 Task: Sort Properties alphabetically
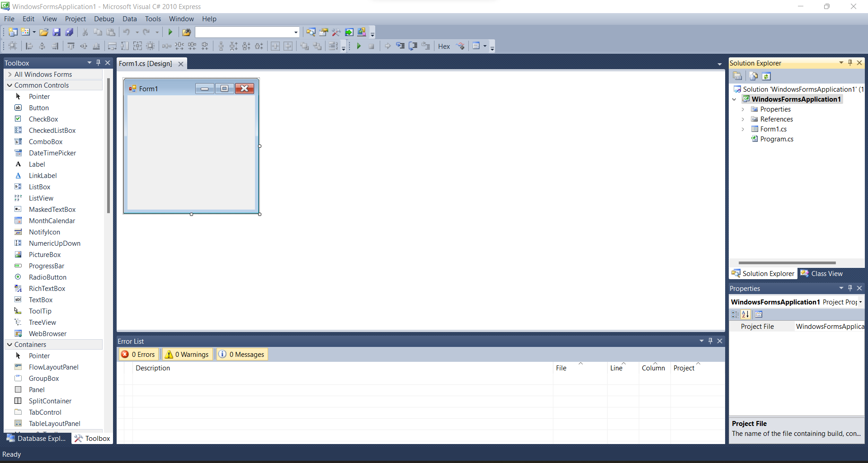[745, 314]
